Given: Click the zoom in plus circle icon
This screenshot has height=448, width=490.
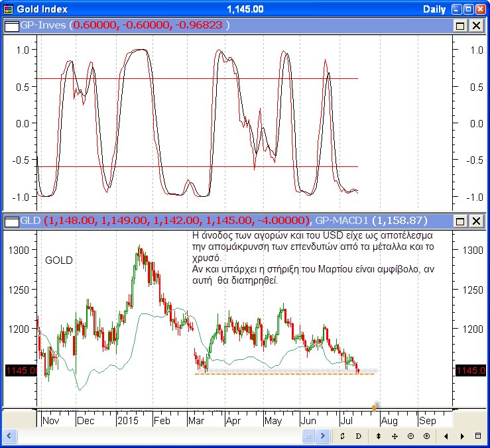Looking at the screenshot, I should [426, 436].
